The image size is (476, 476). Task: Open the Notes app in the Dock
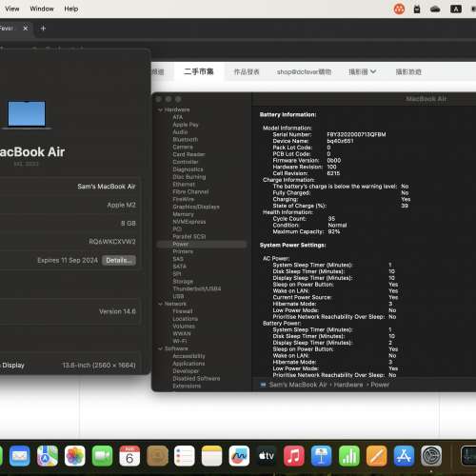coord(211,456)
